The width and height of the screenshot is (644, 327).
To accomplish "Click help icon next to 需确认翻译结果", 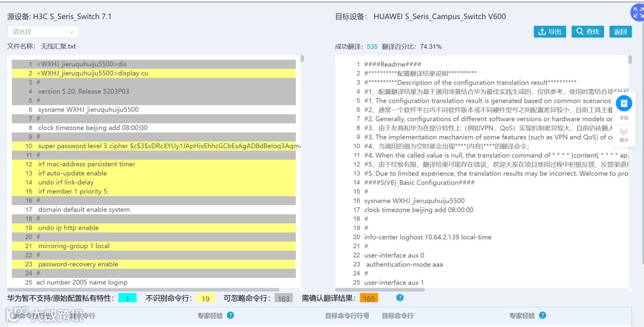I will click(400, 297).
